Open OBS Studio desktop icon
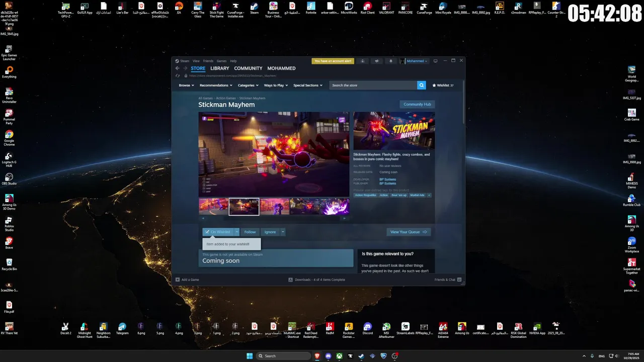This screenshot has height=362, width=644. 9,179
